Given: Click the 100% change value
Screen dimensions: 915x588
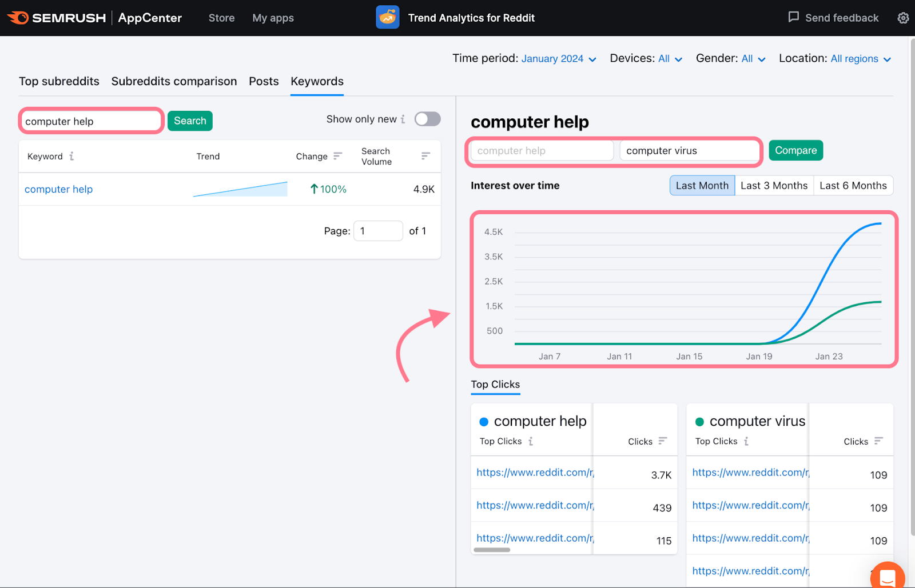Looking at the screenshot, I should pyautogui.click(x=328, y=189).
